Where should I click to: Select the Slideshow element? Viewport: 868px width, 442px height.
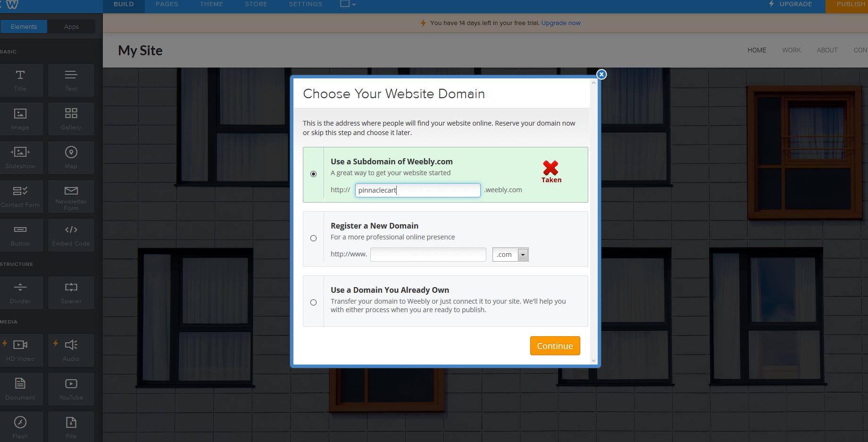(20, 158)
